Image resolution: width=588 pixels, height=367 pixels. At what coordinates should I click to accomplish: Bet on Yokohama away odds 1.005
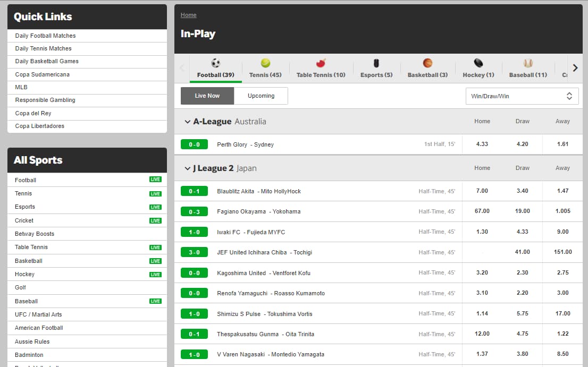(562, 211)
